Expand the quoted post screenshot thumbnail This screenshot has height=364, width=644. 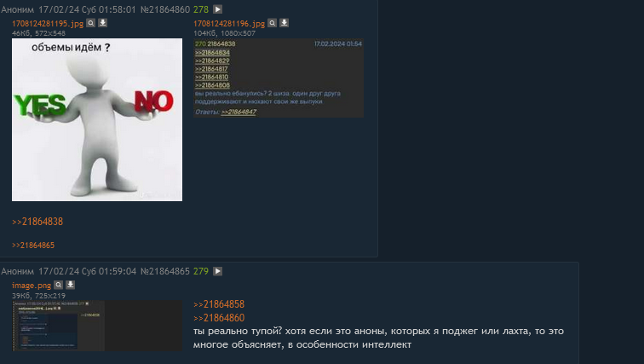pos(279,78)
